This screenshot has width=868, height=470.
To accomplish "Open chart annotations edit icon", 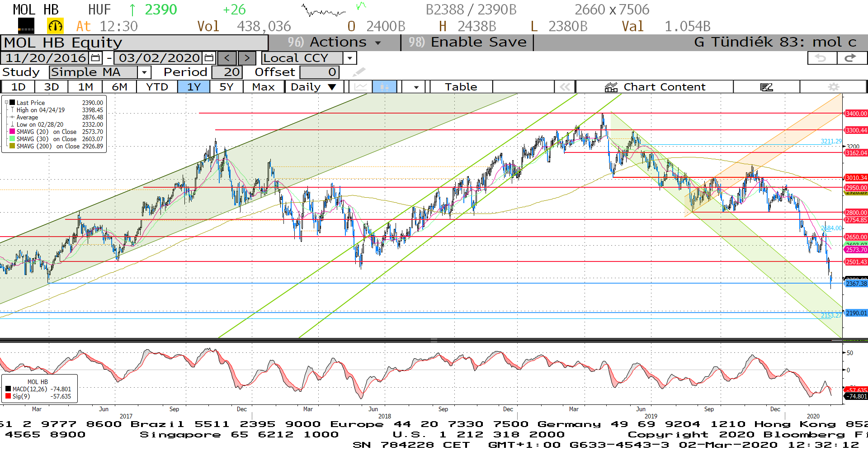I will pyautogui.click(x=766, y=86).
